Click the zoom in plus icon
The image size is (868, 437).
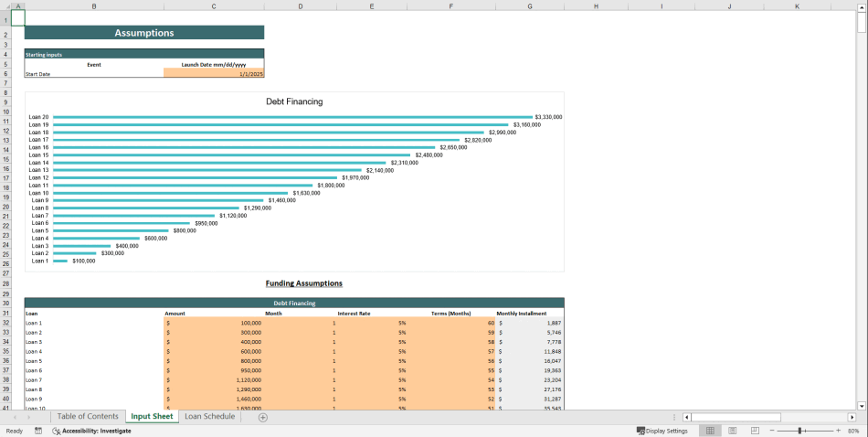(838, 431)
